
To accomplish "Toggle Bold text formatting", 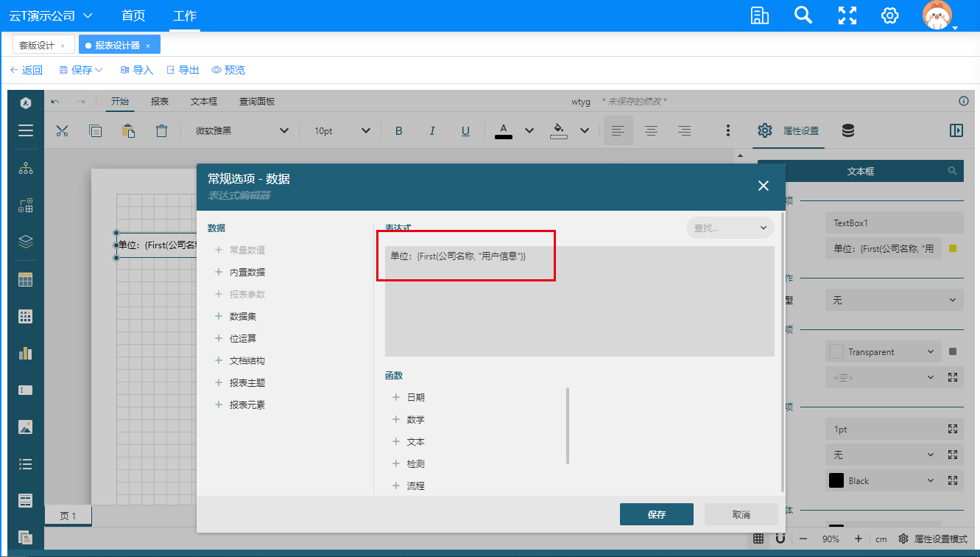I will 399,130.
